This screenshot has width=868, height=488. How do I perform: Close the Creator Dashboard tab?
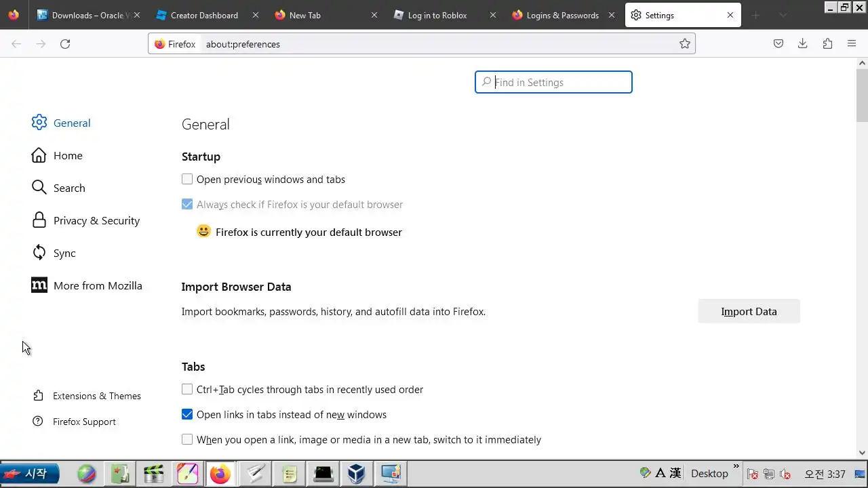coord(256,15)
